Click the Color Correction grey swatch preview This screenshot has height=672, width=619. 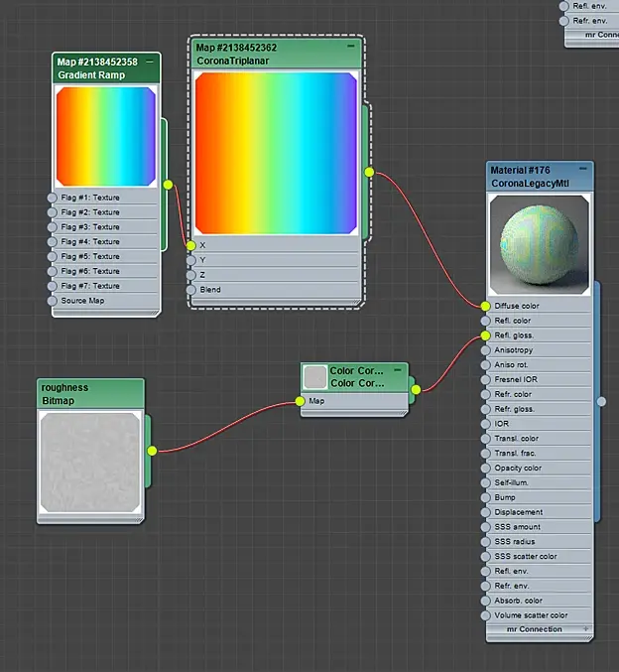(x=315, y=377)
